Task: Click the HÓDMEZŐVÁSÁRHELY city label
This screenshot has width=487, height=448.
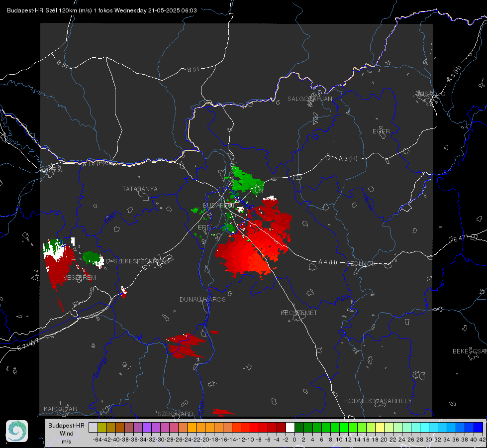Action: (378, 401)
